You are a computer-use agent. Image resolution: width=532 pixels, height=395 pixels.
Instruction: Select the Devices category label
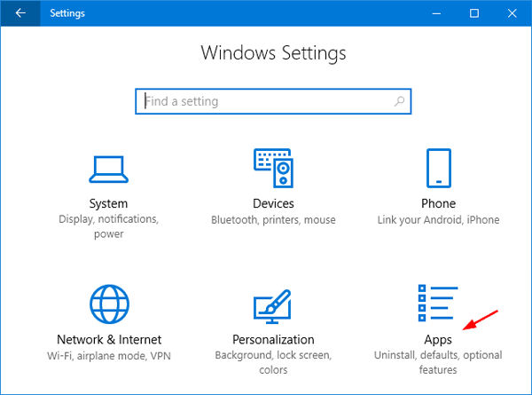[273, 203]
